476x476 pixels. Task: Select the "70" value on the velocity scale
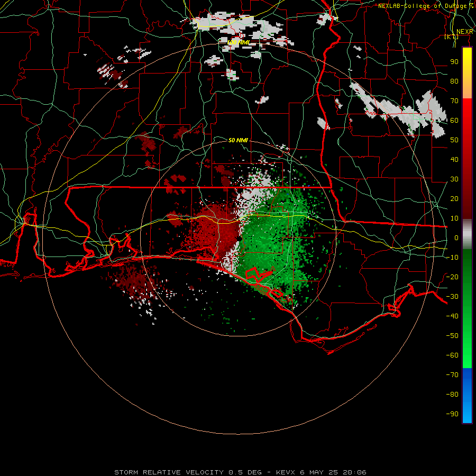454,101
